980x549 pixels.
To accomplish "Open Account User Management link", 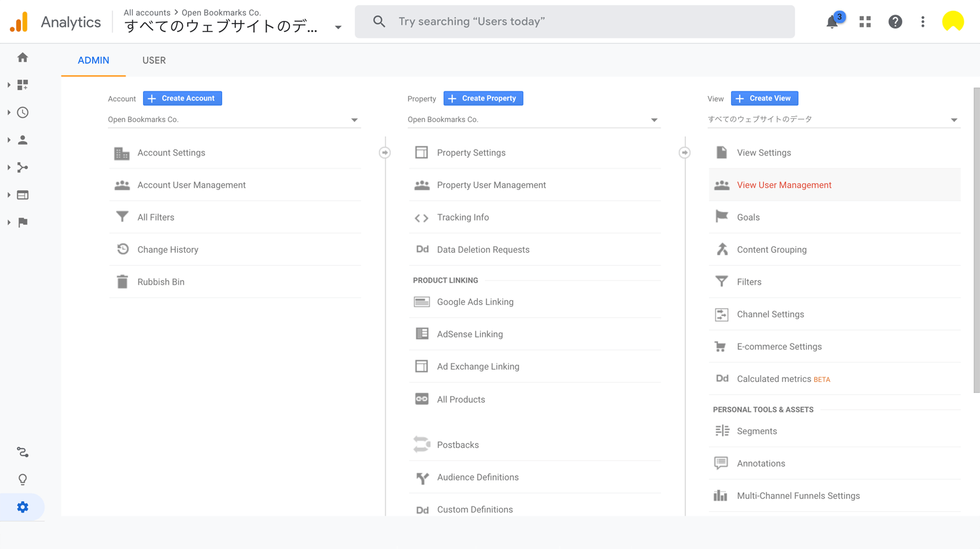I will [x=191, y=185].
